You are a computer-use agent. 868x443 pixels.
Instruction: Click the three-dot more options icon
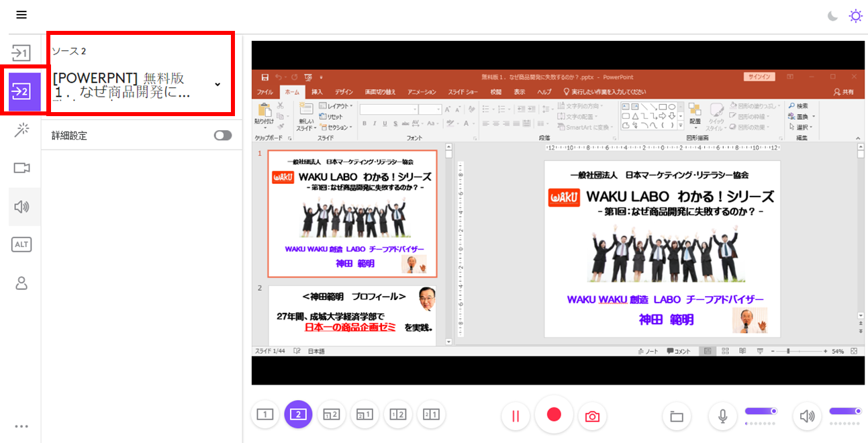click(21, 426)
